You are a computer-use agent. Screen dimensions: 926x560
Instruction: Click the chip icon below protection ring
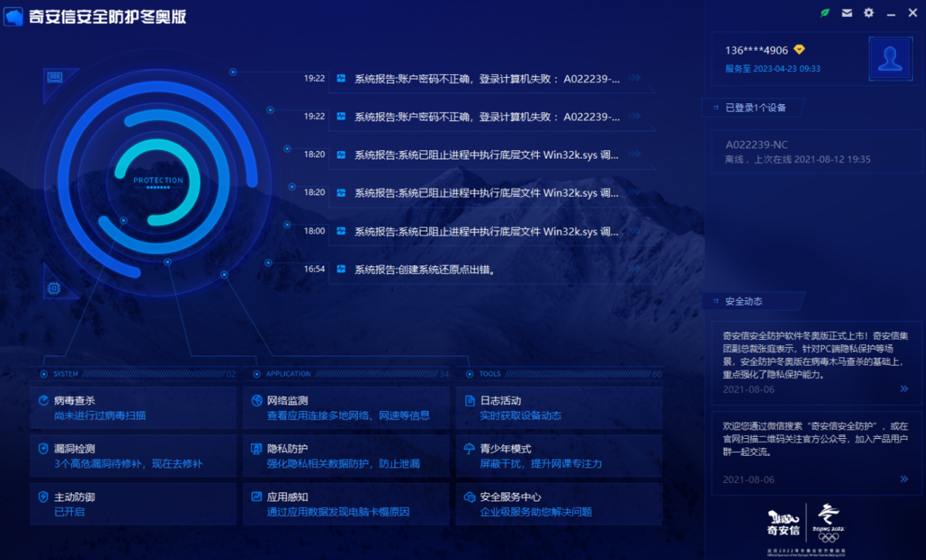click(x=54, y=288)
